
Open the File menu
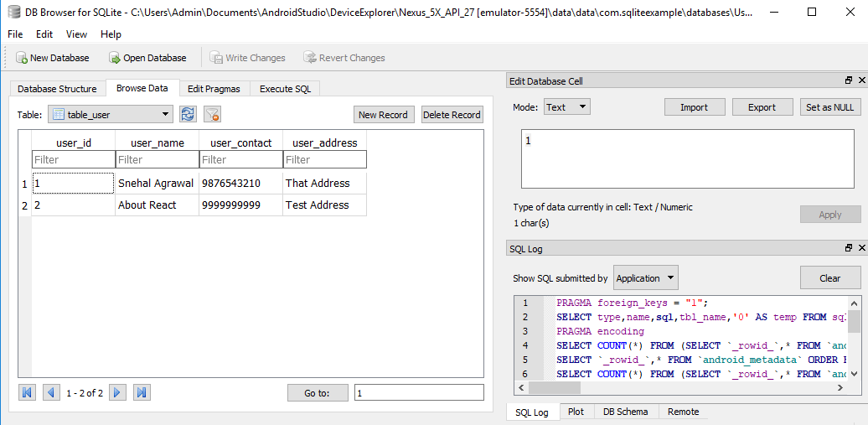15,34
